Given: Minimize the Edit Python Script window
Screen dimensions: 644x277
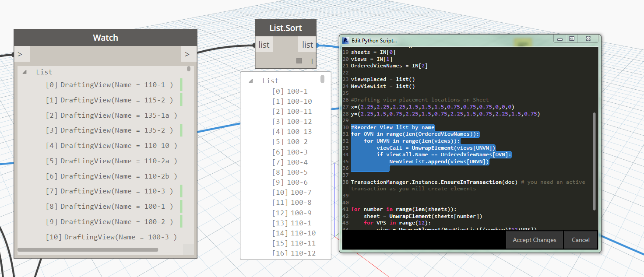Looking at the screenshot, I should 560,39.
